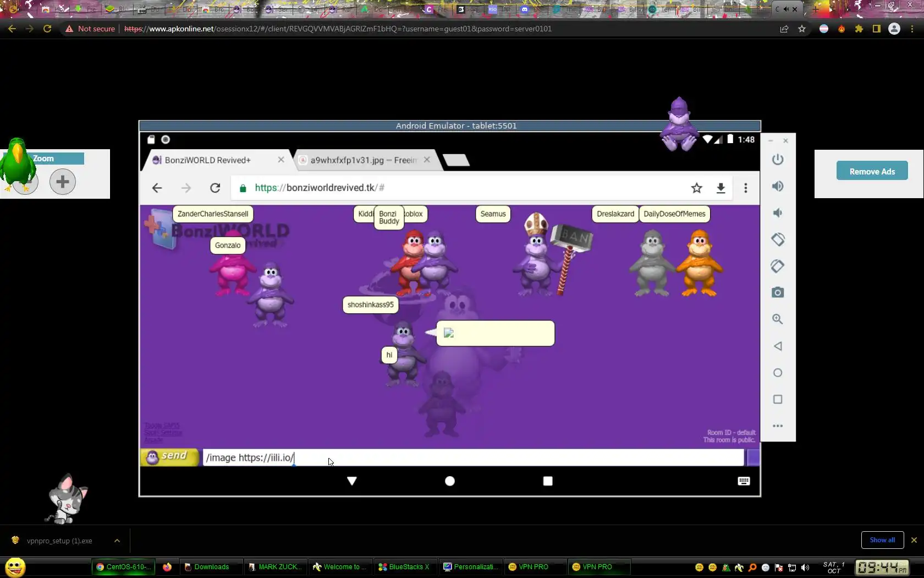Expand the vpnpro_setup (1).exe download options
The image size is (924, 578).
pyautogui.click(x=117, y=541)
